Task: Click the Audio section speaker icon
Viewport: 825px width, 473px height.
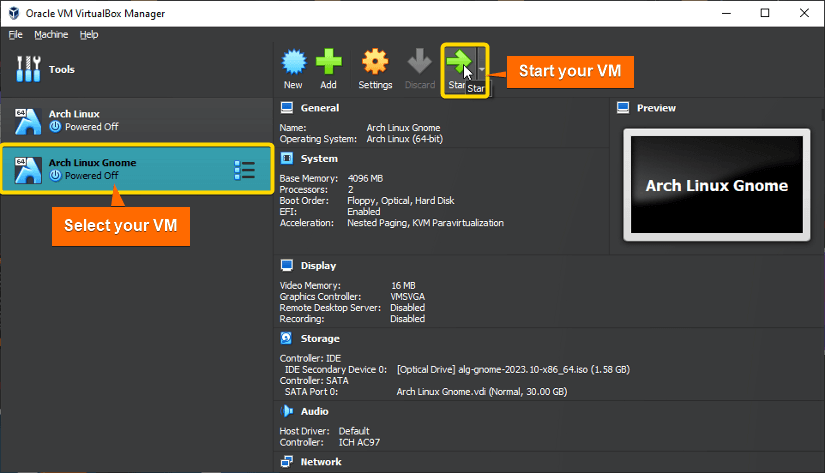Action: 287,410
